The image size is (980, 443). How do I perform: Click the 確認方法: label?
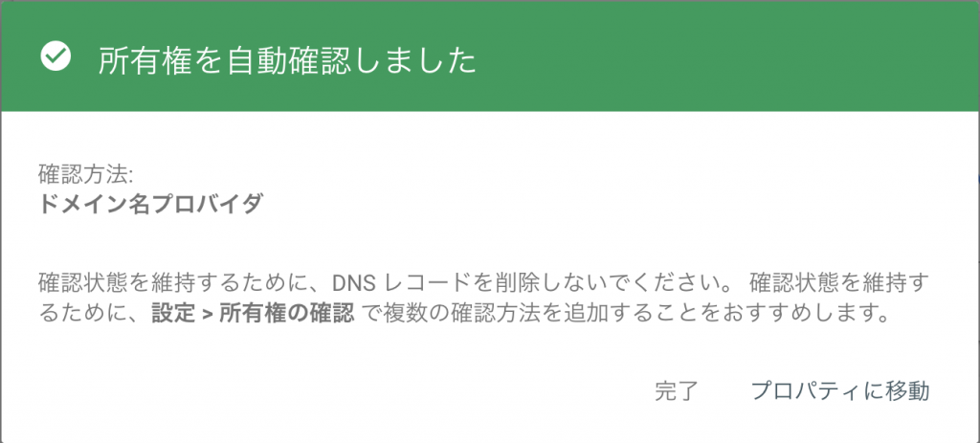tap(85, 174)
